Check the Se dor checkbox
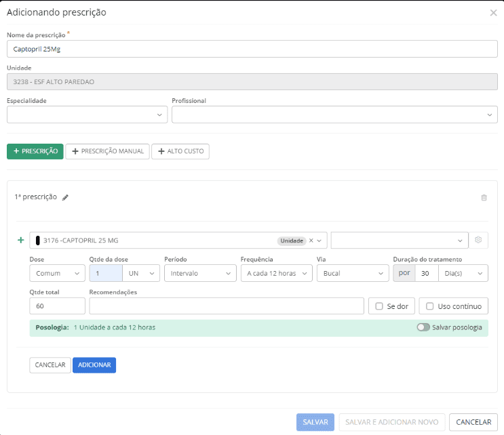Viewport: 504px width, 435px height. [381, 306]
